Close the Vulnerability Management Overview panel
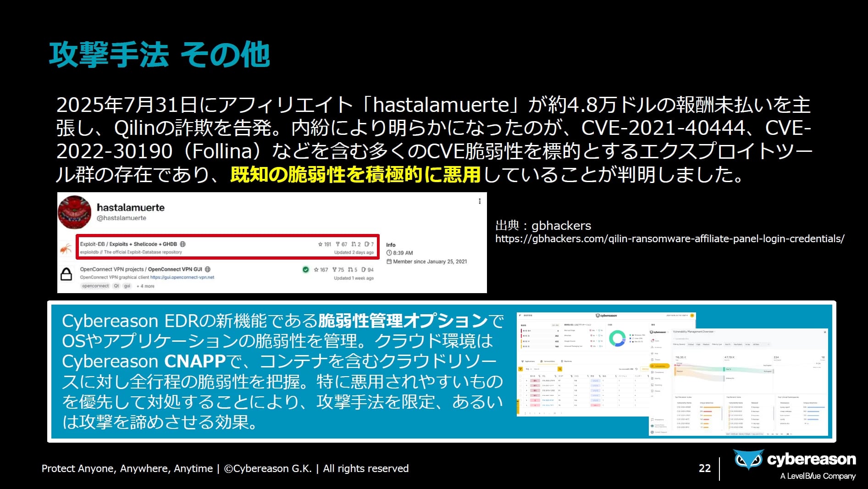The width and height of the screenshot is (868, 489). [824, 332]
